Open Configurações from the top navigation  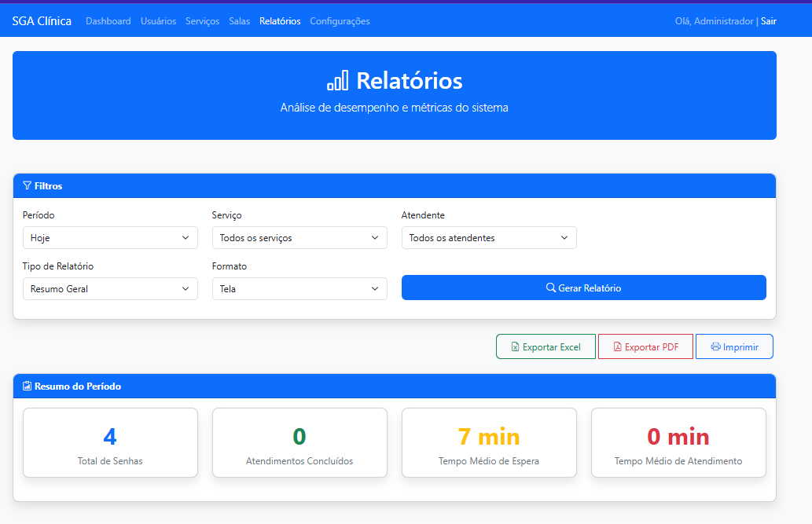point(340,21)
